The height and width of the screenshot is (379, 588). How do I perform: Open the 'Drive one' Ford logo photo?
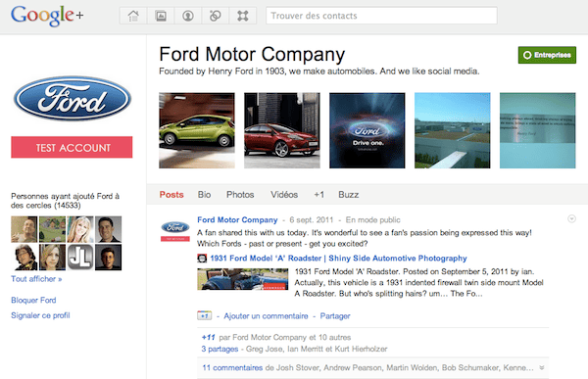pos(367,130)
